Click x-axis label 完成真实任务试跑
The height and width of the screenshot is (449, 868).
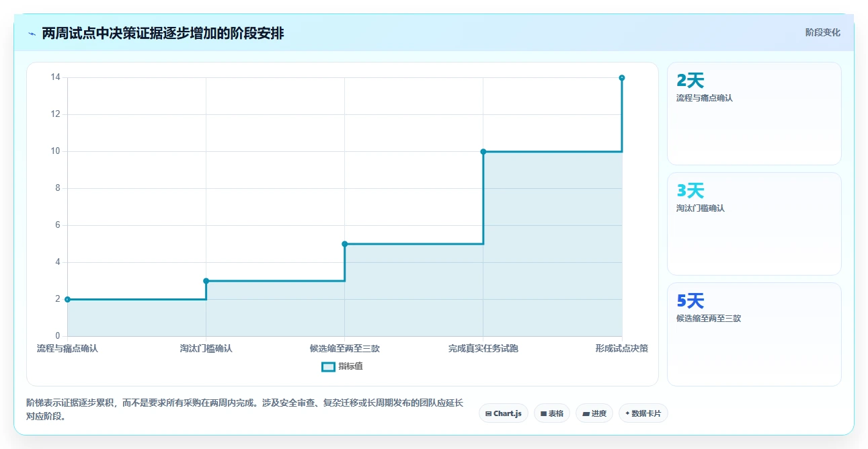[483, 348]
